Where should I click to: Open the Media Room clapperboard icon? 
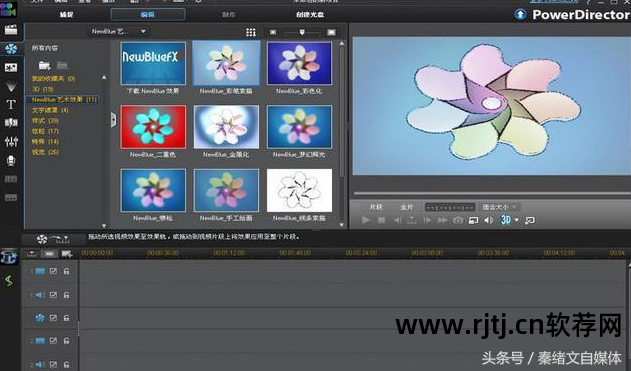click(x=11, y=30)
